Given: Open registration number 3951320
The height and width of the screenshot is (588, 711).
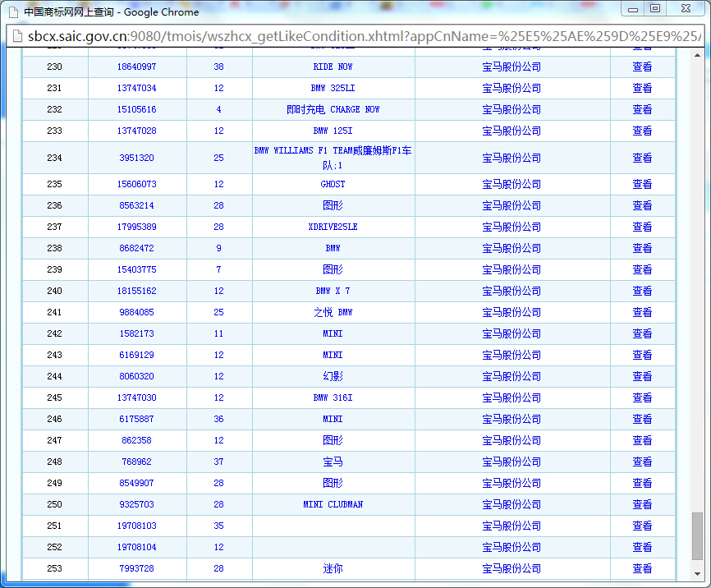Looking at the screenshot, I should click(x=136, y=158).
